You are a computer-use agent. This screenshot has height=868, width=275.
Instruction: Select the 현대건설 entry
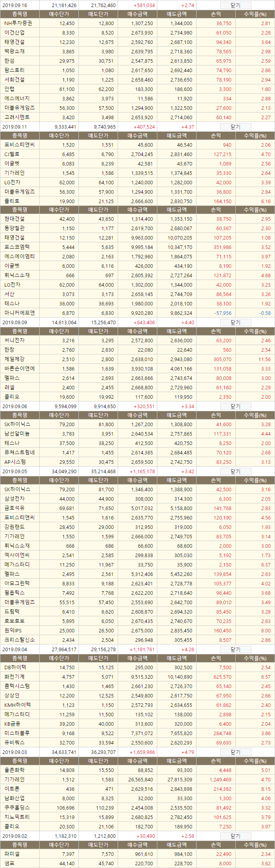tap(15, 219)
